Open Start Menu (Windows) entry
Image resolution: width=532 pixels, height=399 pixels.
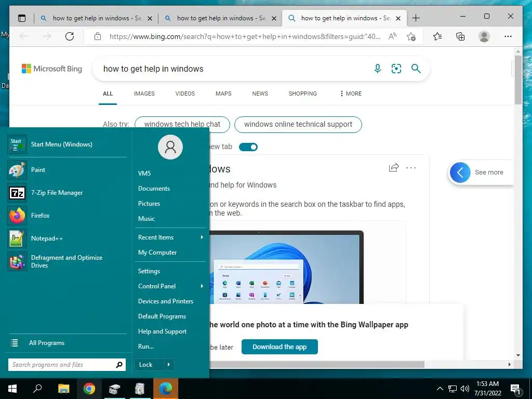click(67, 144)
